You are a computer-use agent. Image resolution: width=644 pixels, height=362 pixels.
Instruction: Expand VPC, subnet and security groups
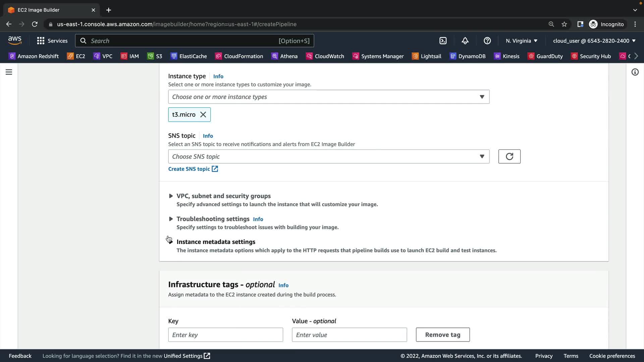pos(223,196)
